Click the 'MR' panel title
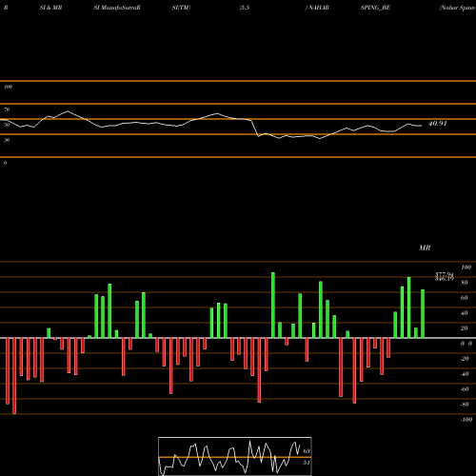This screenshot has width=476, height=476. click(425, 248)
